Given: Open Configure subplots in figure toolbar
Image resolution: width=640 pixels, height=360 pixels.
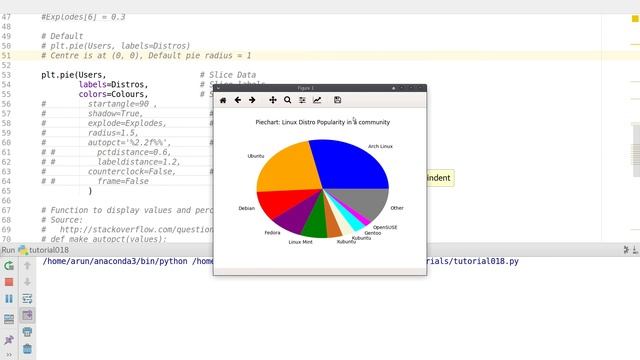Looking at the screenshot, I should tap(302, 100).
